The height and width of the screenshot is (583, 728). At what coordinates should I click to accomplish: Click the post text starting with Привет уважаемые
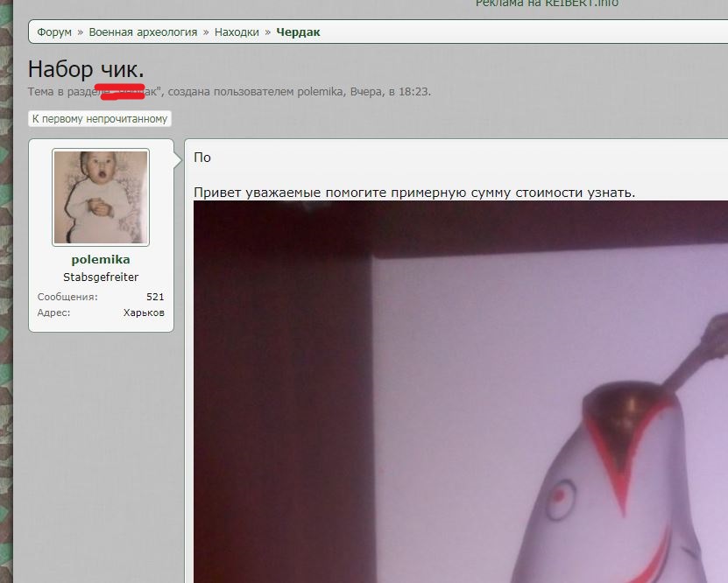coord(414,193)
